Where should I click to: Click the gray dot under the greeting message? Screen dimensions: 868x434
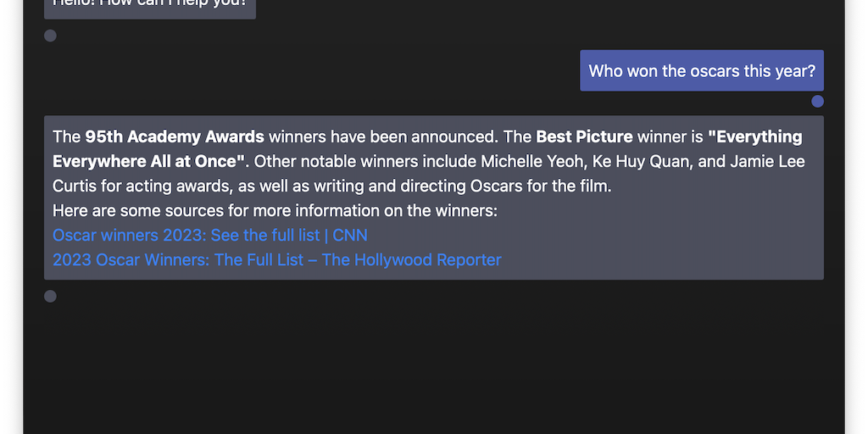click(50, 36)
